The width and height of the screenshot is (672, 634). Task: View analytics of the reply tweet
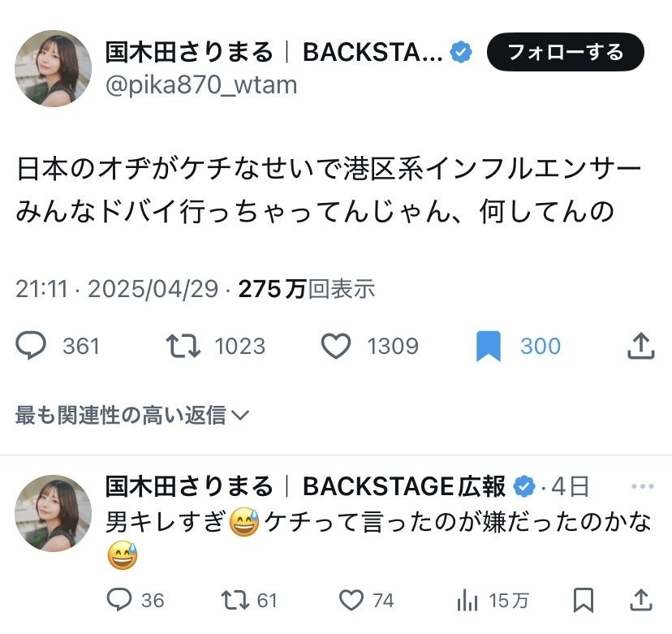467,600
